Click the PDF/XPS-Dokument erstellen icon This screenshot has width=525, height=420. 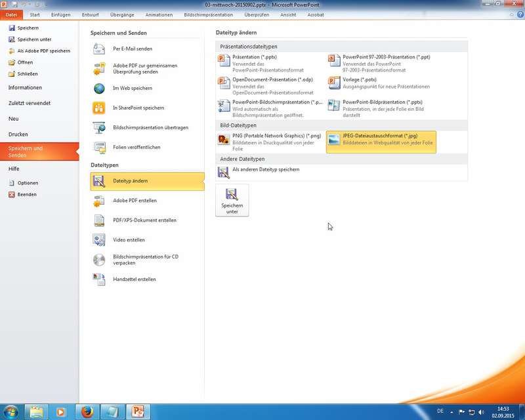(99, 220)
